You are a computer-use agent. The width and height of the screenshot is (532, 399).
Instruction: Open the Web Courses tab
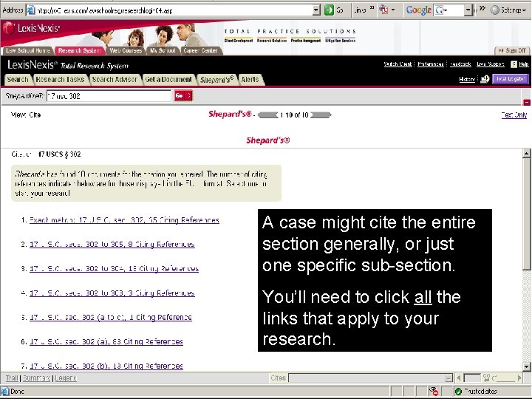pyautogui.click(x=126, y=50)
